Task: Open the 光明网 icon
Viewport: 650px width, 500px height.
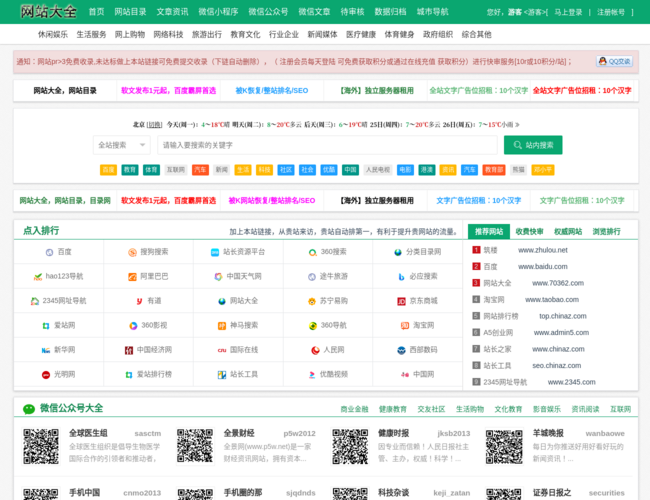Action: tap(46, 374)
